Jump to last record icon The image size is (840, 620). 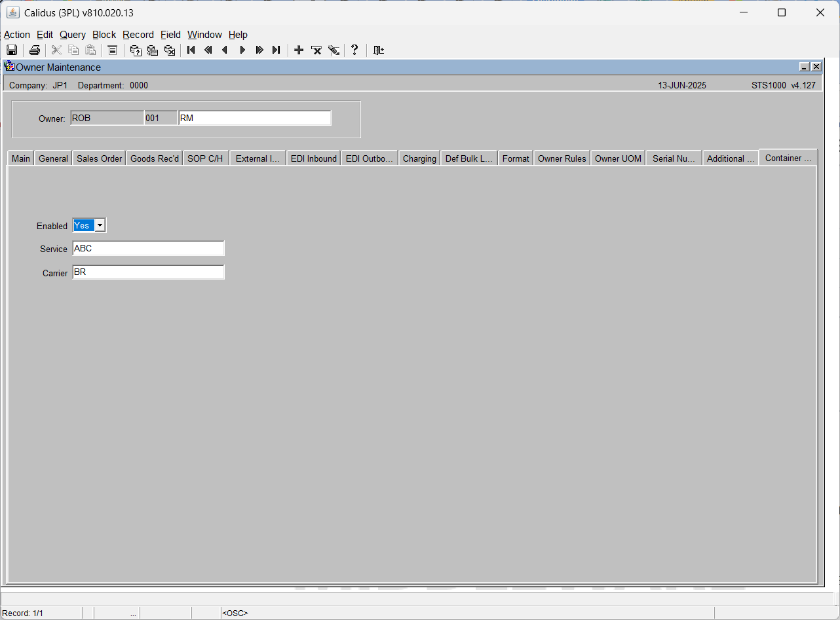pos(277,50)
